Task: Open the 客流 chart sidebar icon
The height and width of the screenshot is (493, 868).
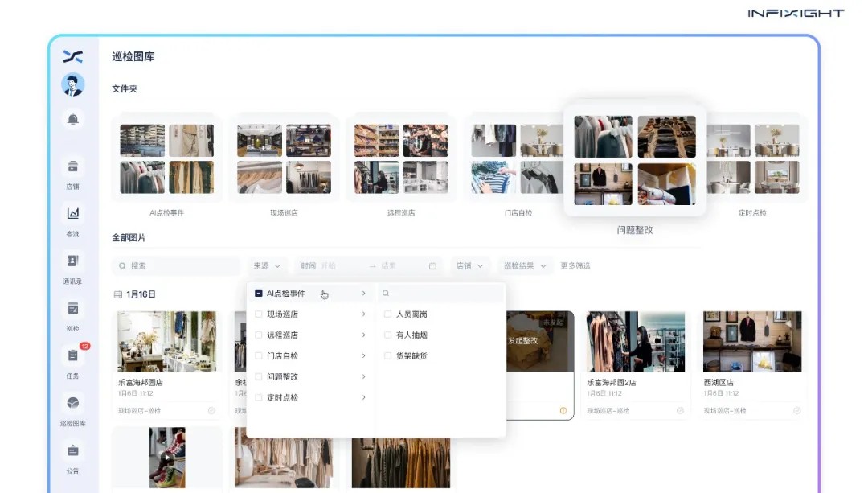Action: click(72, 213)
